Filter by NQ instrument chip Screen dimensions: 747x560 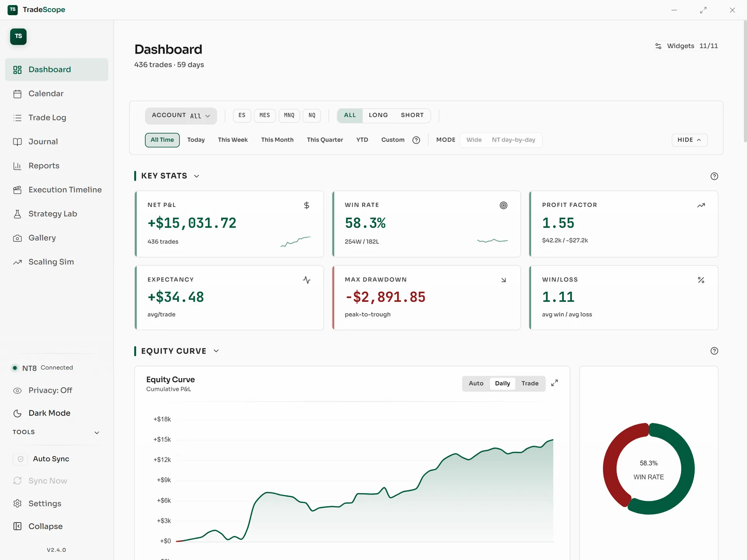click(312, 115)
